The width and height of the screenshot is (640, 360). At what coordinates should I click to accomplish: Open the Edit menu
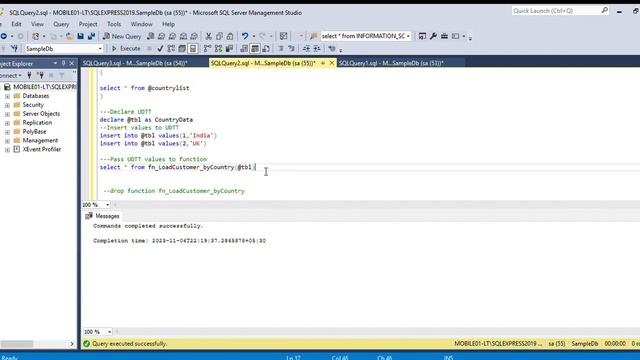tap(16, 24)
